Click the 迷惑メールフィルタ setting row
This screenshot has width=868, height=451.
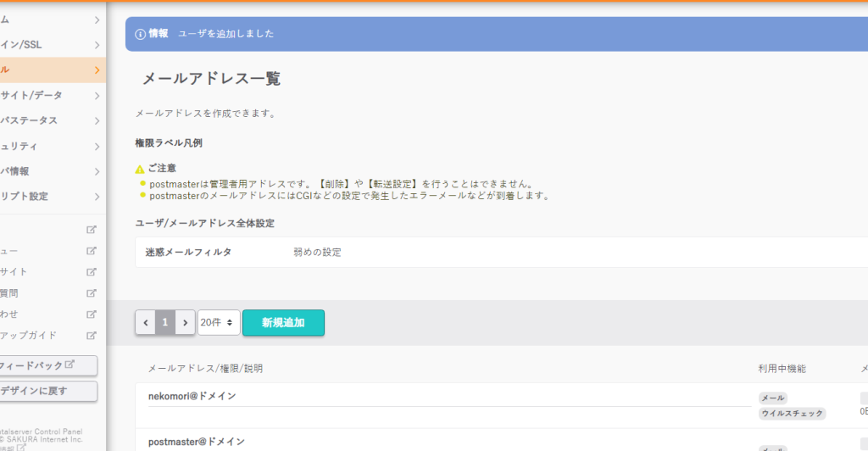[500, 252]
